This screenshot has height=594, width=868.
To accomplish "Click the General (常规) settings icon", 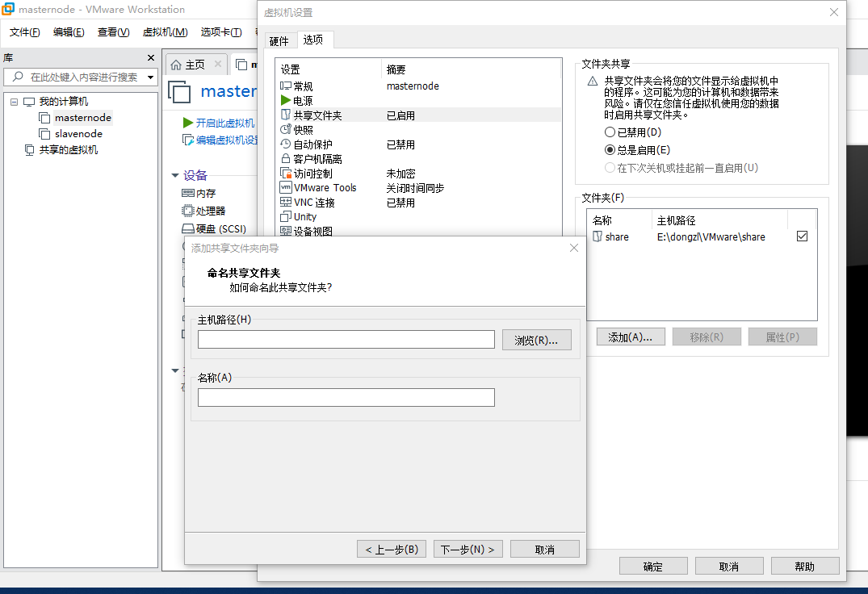I will 286,86.
